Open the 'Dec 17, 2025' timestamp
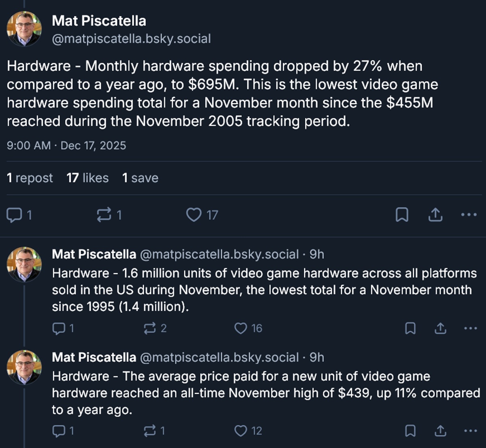This screenshot has height=448, width=486. tap(93, 146)
